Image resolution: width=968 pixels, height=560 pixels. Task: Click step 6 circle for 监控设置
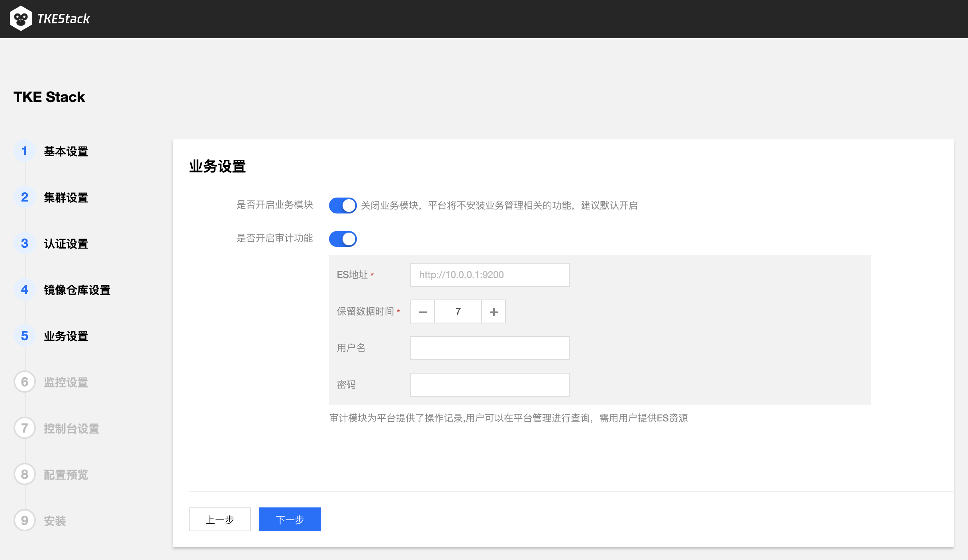25,382
